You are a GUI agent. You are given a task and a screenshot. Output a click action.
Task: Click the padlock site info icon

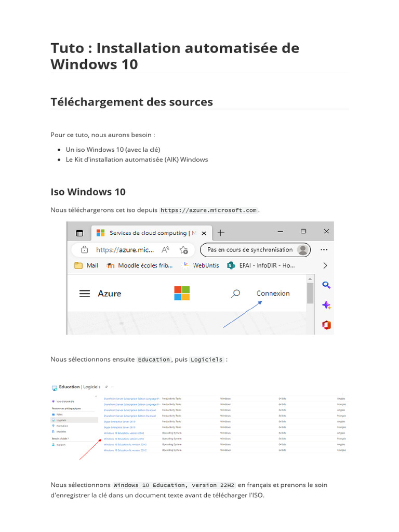tap(85, 250)
